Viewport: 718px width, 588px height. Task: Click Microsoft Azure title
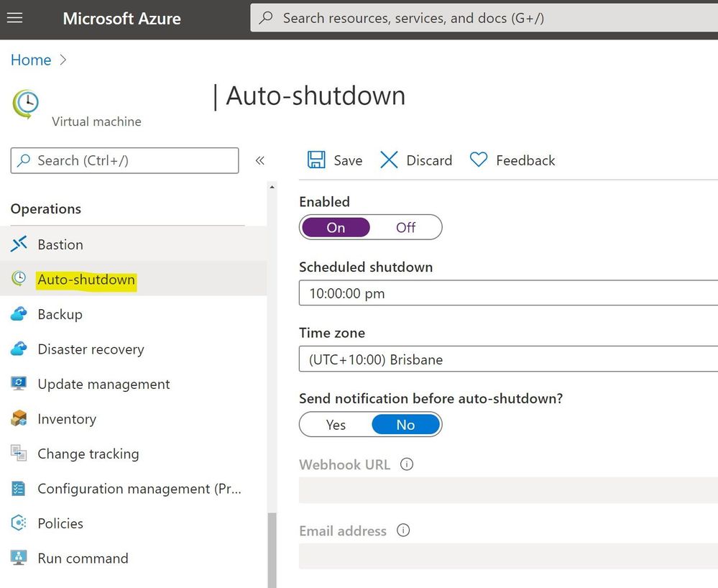click(121, 18)
